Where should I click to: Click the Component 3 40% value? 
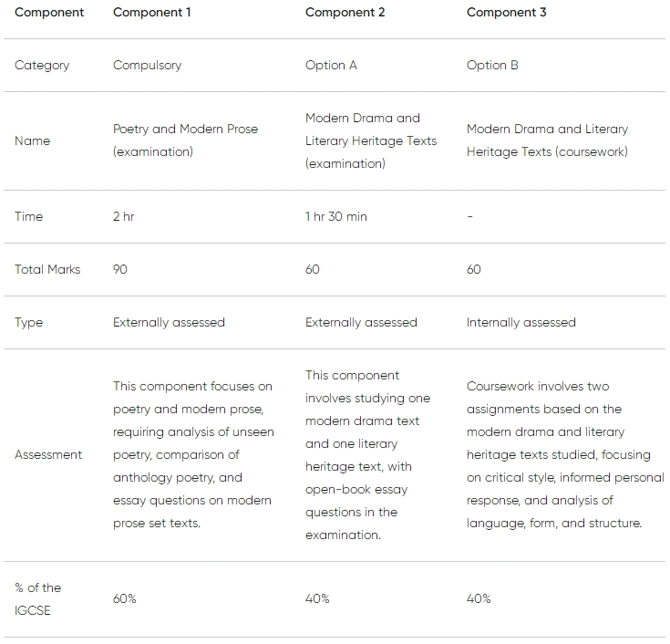point(479,598)
